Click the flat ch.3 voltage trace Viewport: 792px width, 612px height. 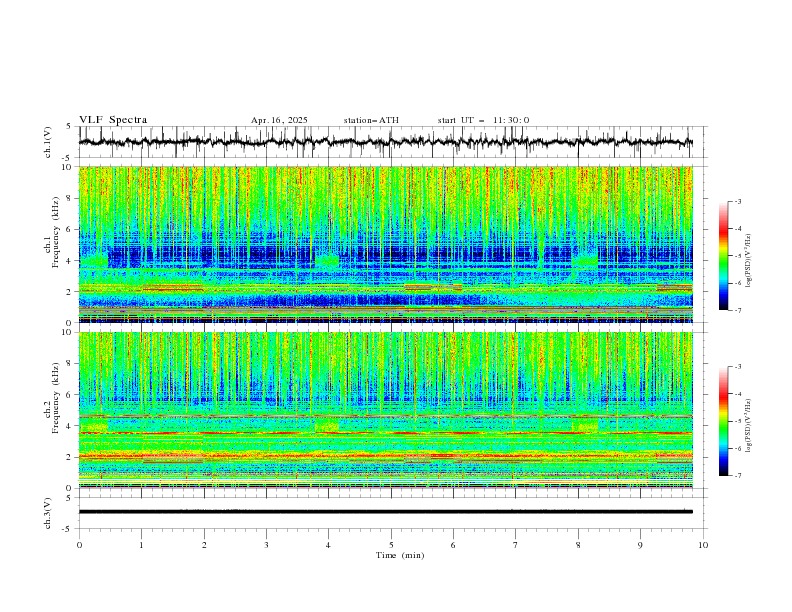point(386,512)
